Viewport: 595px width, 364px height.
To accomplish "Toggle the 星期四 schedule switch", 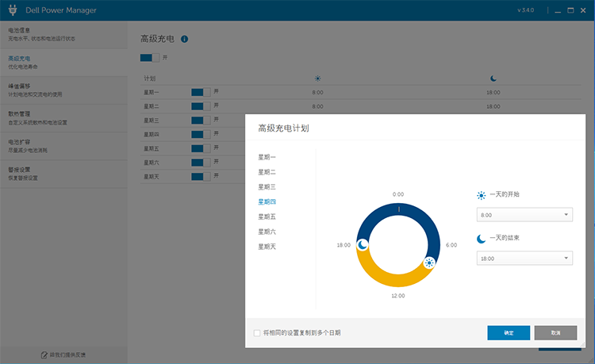I will pyautogui.click(x=201, y=134).
